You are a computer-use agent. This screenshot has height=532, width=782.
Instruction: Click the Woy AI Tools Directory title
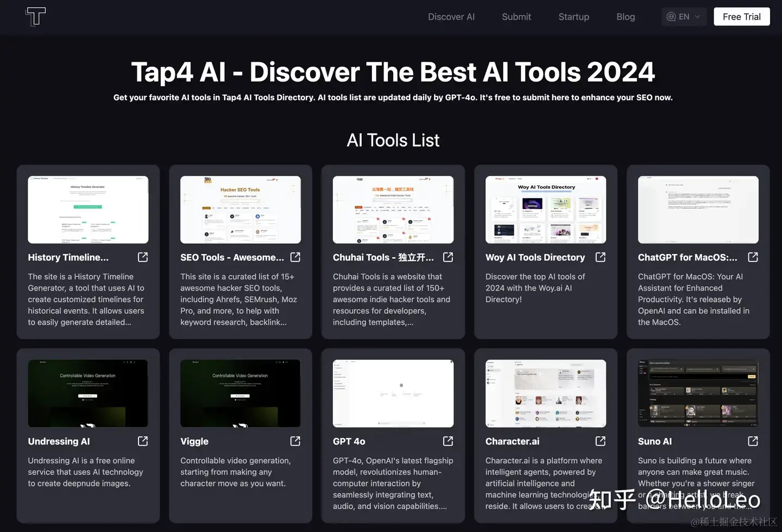pyautogui.click(x=535, y=257)
